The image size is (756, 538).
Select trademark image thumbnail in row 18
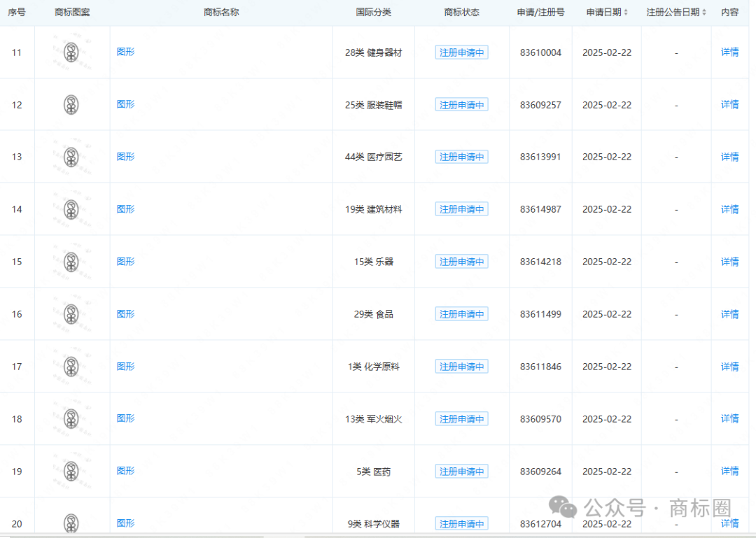[x=71, y=419]
